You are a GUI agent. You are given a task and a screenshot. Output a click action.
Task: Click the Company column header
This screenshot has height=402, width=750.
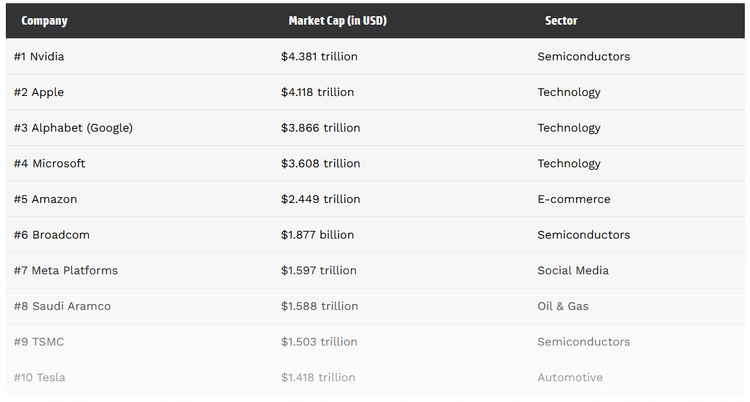[x=44, y=21]
